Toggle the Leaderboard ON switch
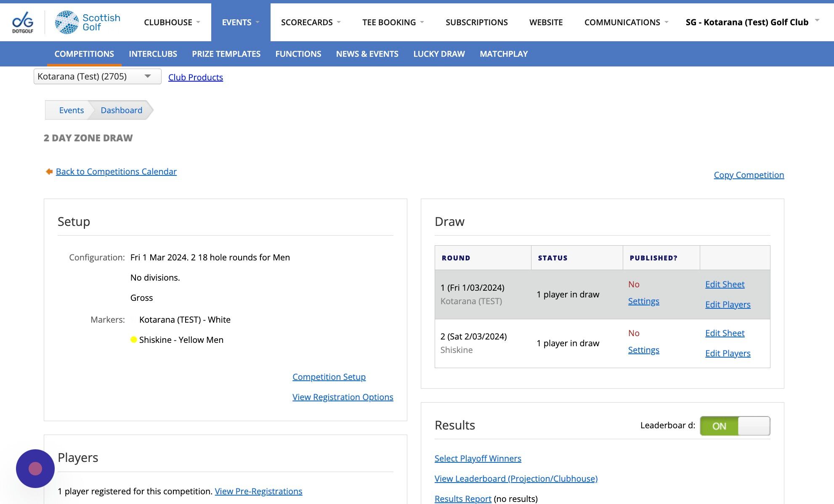This screenshot has width=834, height=504. pos(735,426)
